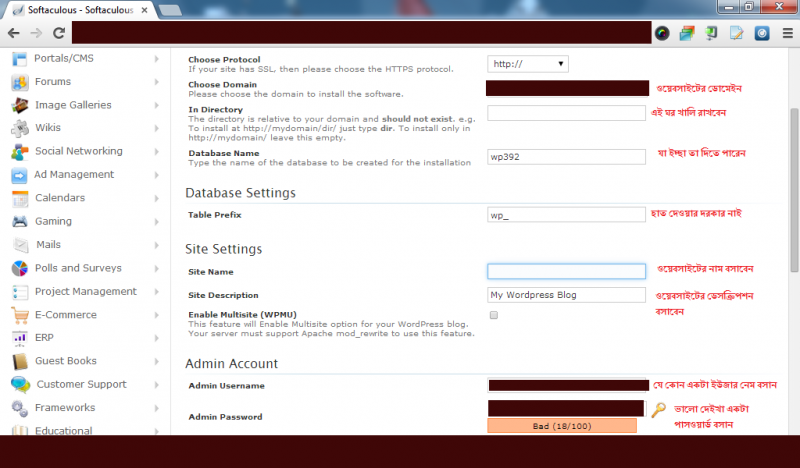This screenshot has width=800, height=468.
Task: Open the Mails category
Action: coord(48,245)
